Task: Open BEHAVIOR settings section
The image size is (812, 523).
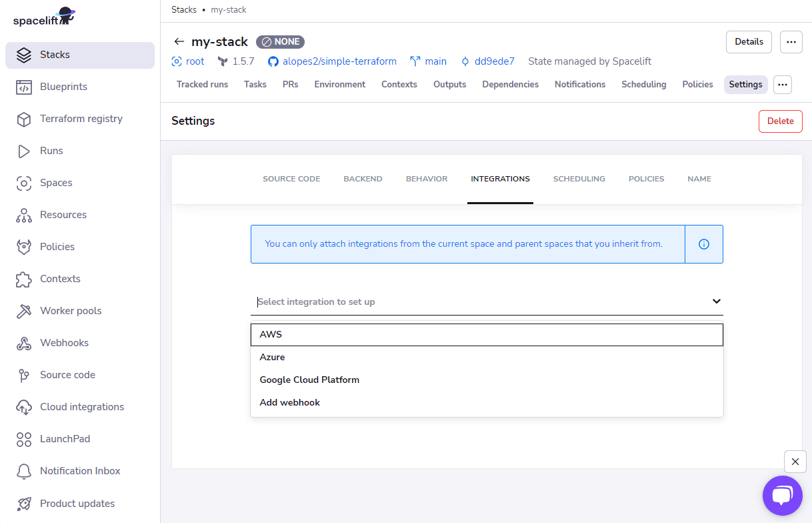Action: point(427,179)
